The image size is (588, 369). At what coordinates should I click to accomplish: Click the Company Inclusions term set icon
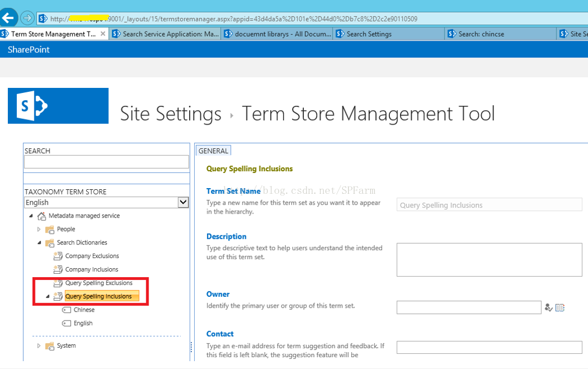[58, 269]
